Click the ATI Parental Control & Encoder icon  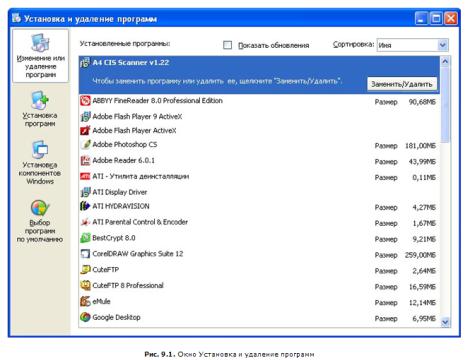click(85, 222)
